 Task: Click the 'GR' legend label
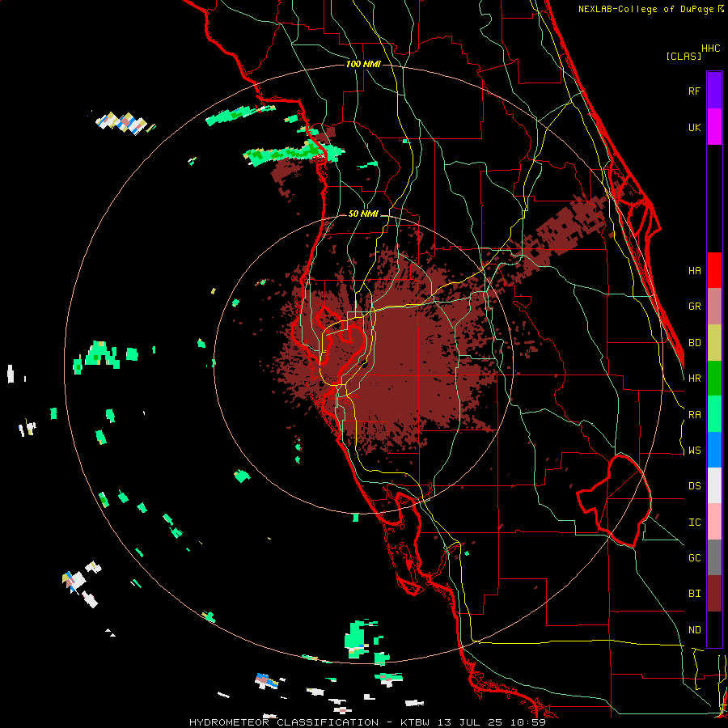694,307
